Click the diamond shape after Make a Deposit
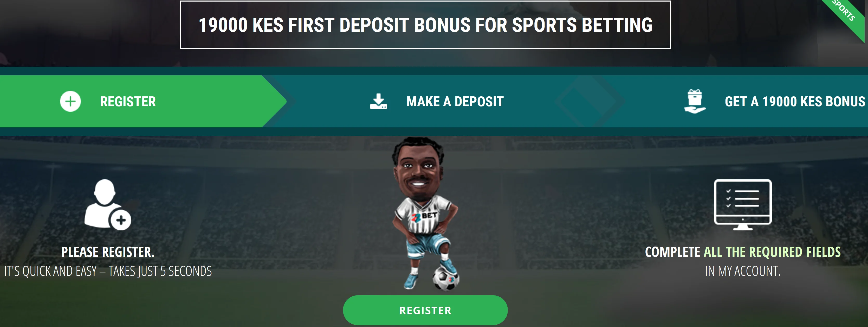This screenshot has width=868, height=327. pyautogui.click(x=590, y=101)
